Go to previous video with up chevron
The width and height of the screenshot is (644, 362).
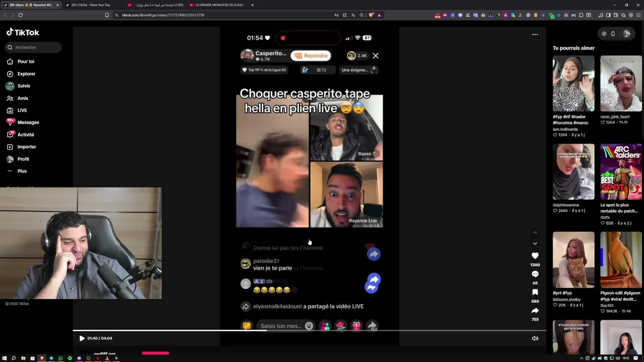click(x=535, y=232)
